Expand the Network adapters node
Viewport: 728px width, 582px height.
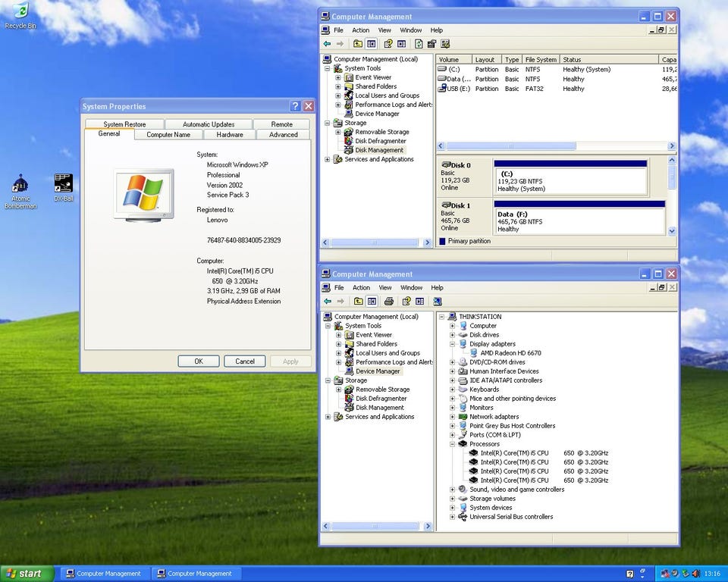pyautogui.click(x=453, y=417)
